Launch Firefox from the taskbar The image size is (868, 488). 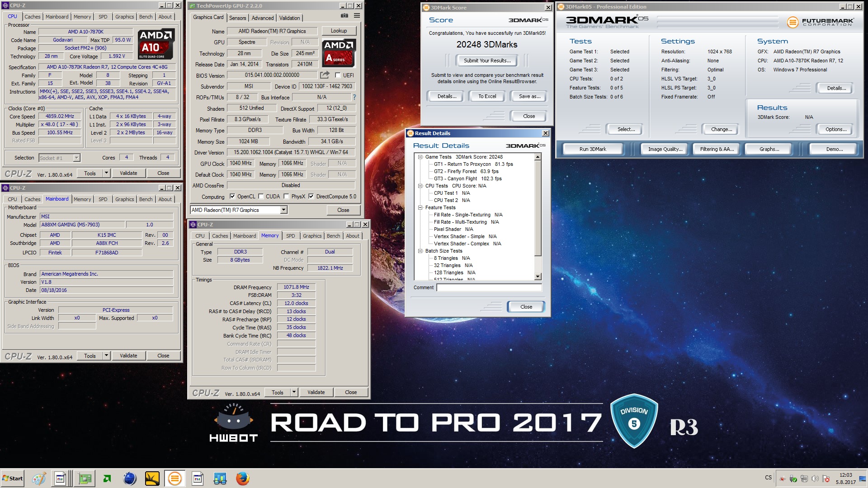243,479
